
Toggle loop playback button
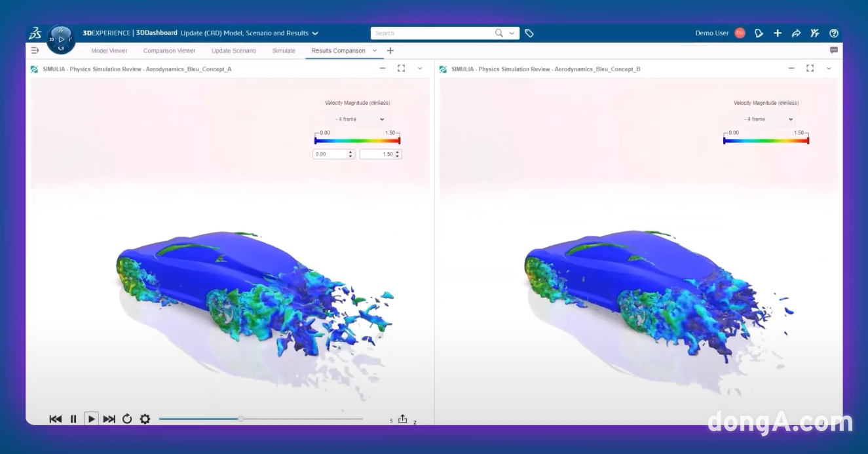coord(127,419)
